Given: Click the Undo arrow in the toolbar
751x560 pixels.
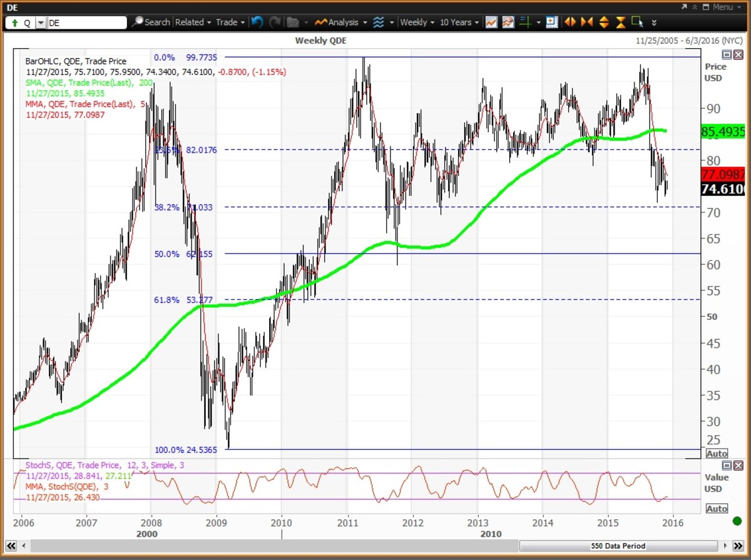Looking at the screenshot, I should 257,22.
